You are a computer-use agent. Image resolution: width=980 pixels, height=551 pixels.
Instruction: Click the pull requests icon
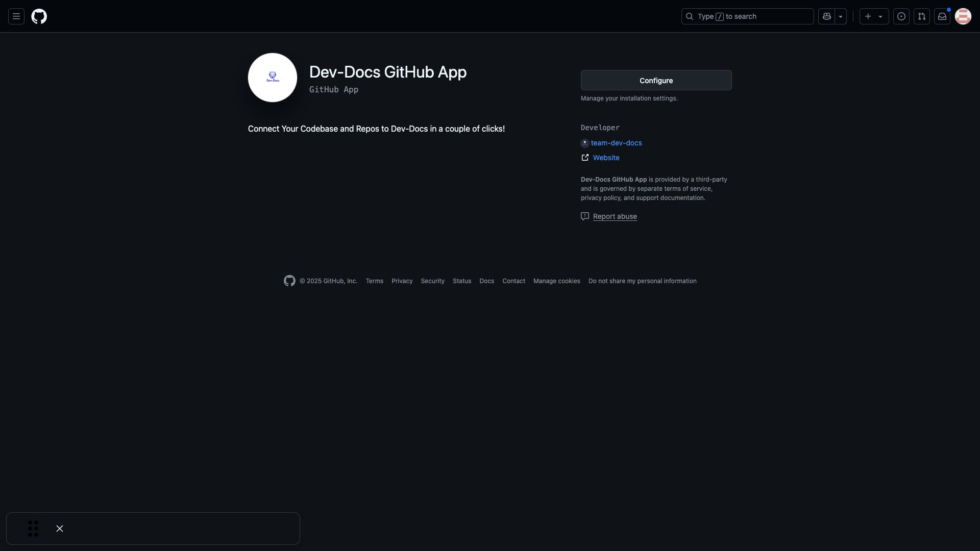pyautogui.click(x=921, y=16)
